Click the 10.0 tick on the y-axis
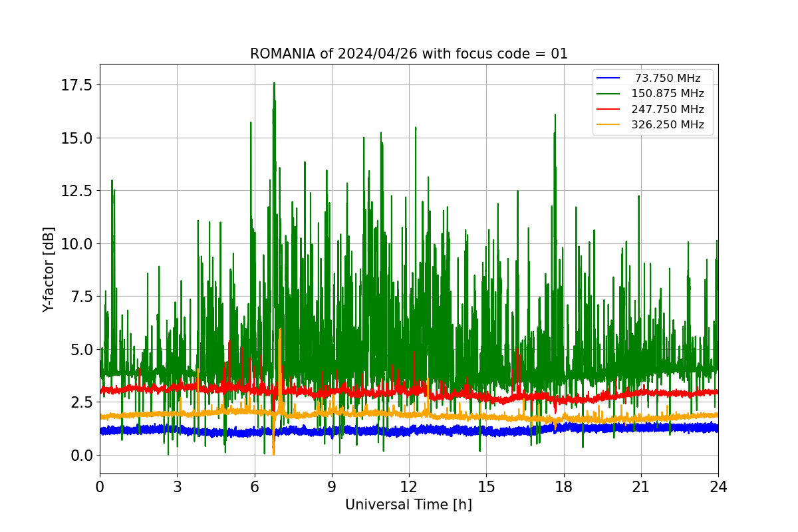 76,243
